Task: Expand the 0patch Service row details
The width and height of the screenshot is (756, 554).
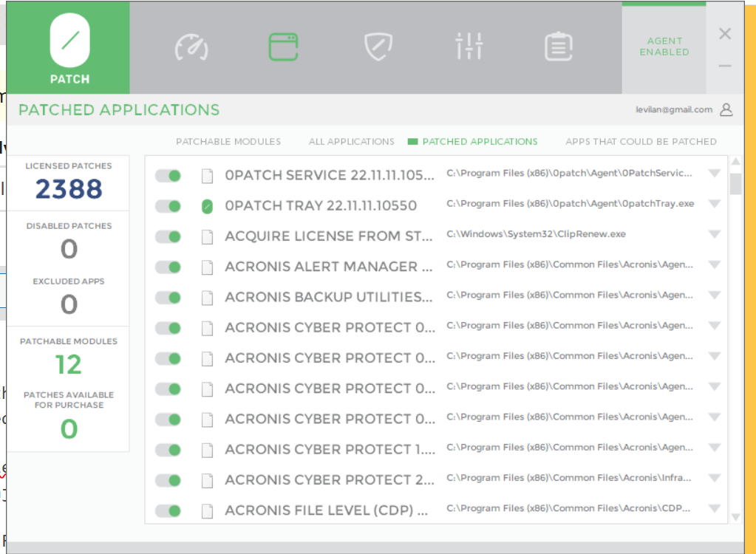Action: [715, 174]
